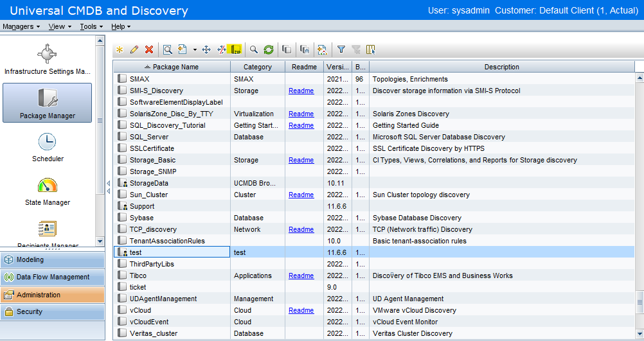Click the red X delete package icon
The image size is (644, 341).
[x=149, y=49]
